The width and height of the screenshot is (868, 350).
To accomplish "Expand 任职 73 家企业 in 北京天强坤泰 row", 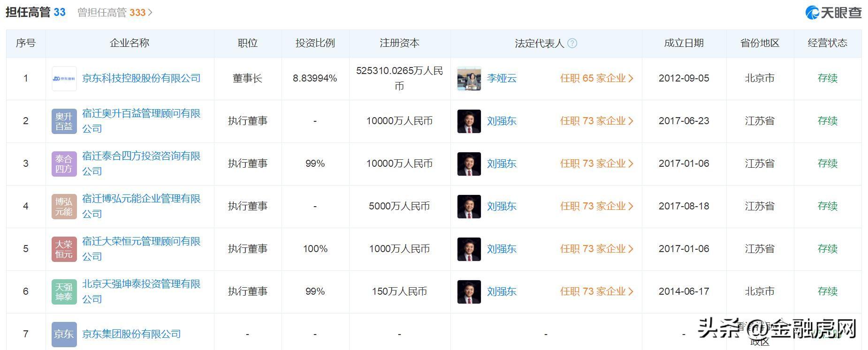I will tap(597, 291).
